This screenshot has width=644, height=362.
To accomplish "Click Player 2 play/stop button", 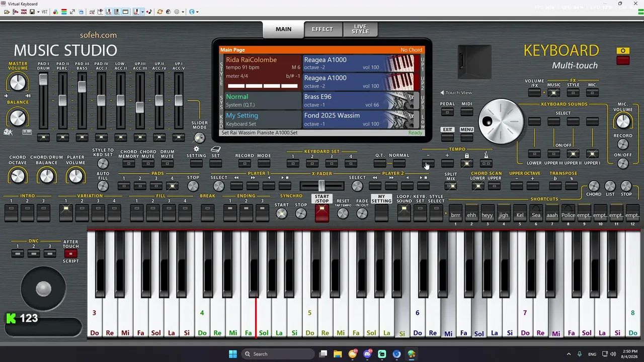I will pos(423,186).
